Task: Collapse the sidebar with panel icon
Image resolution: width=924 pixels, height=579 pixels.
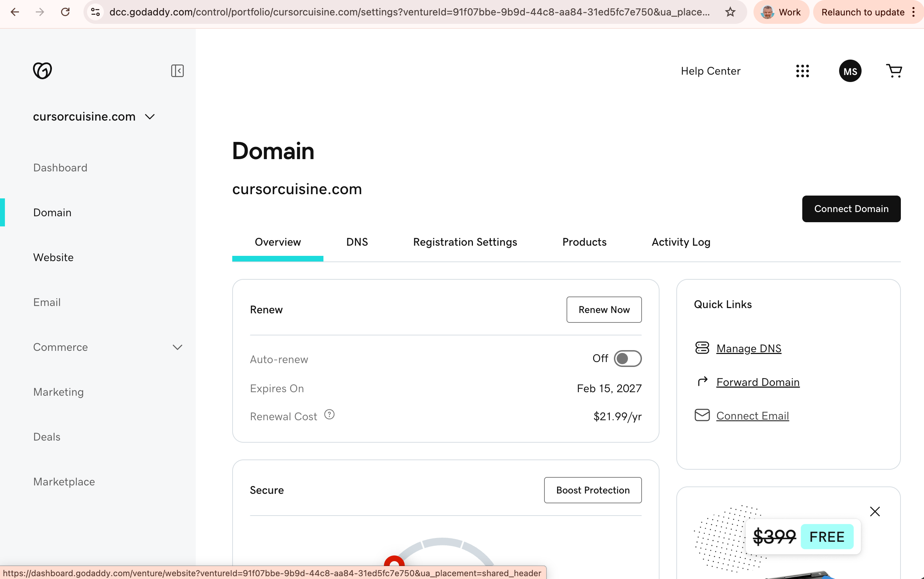Action: coord(177,71)
